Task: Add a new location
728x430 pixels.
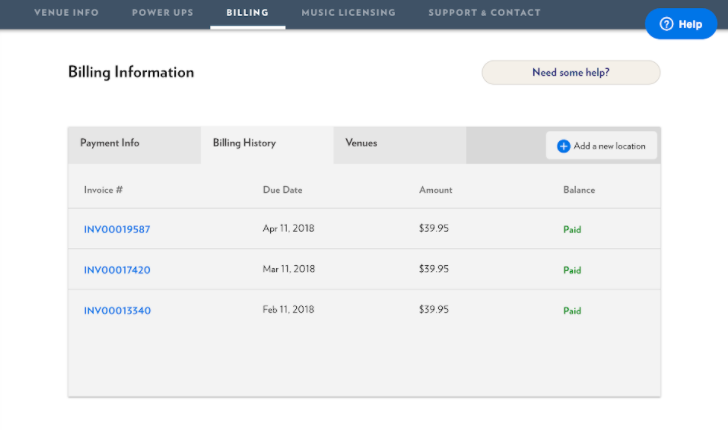Action: coord(601,146)
